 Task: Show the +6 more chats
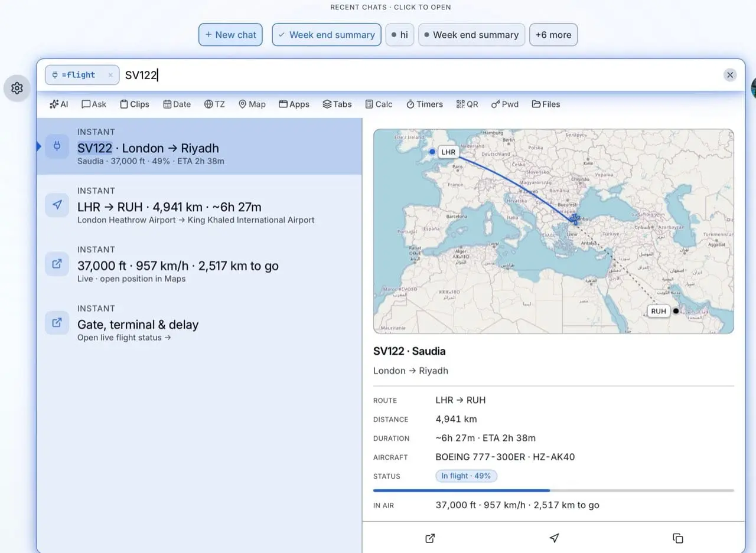pos(553,35)
